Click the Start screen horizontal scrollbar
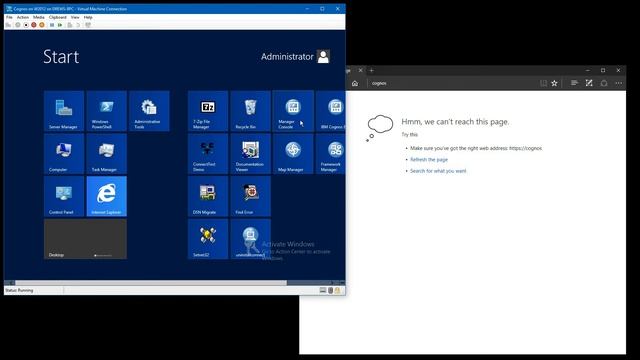Screen dimensions: 640x360 (151, 282)
